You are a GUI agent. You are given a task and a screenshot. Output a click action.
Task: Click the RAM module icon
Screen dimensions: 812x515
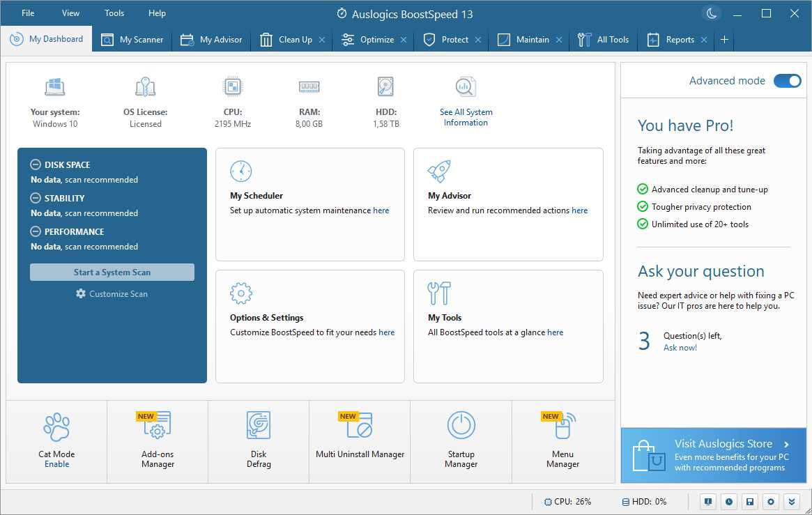tap(309, 87)
